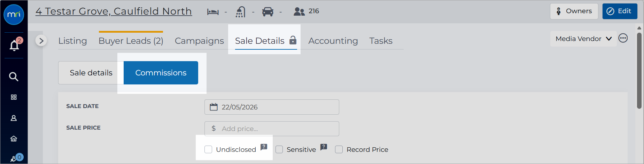This screenshot has width=644, height=164.
Task: Click the help icon beside Undisclosed
Action: [264, 147]
